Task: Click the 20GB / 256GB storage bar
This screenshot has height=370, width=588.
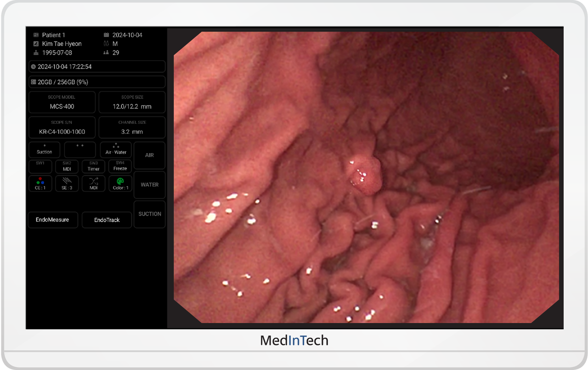Action: pyautogui.click(x=97, y=82)
